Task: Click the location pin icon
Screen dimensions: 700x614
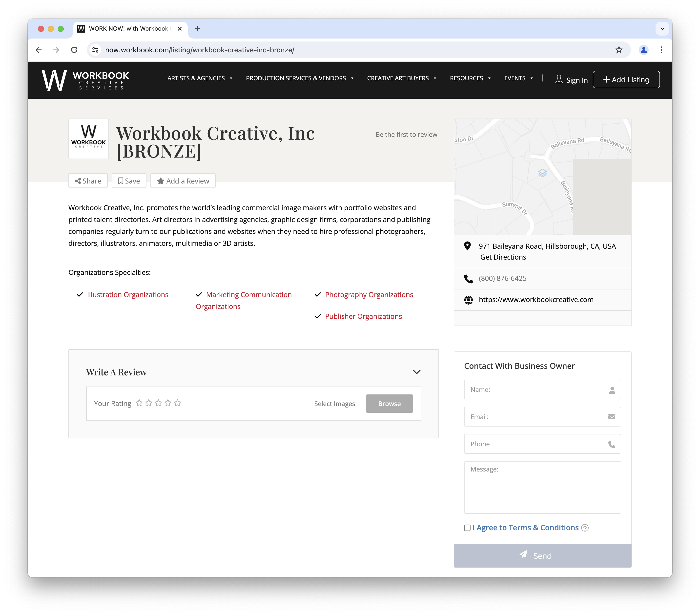Action: [467, 246]
